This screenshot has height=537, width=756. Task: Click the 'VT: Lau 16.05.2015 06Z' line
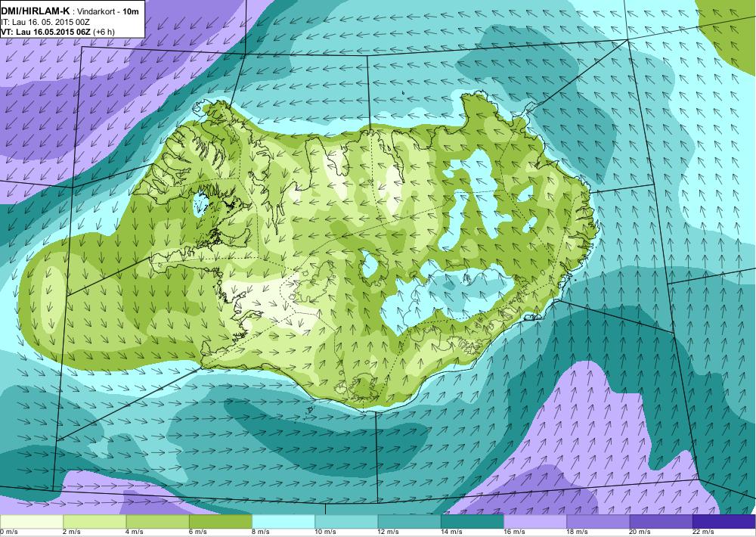click(x=46, y=32)
